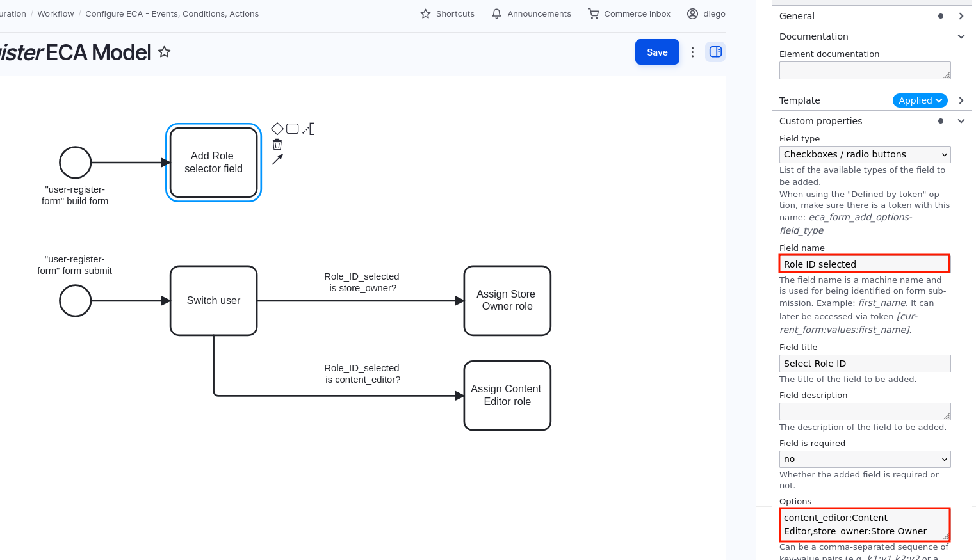The height and width of the screenshot is (560, 976).
Task: Append a task using the rounded rectangle icon
Action: click(292, 129)
